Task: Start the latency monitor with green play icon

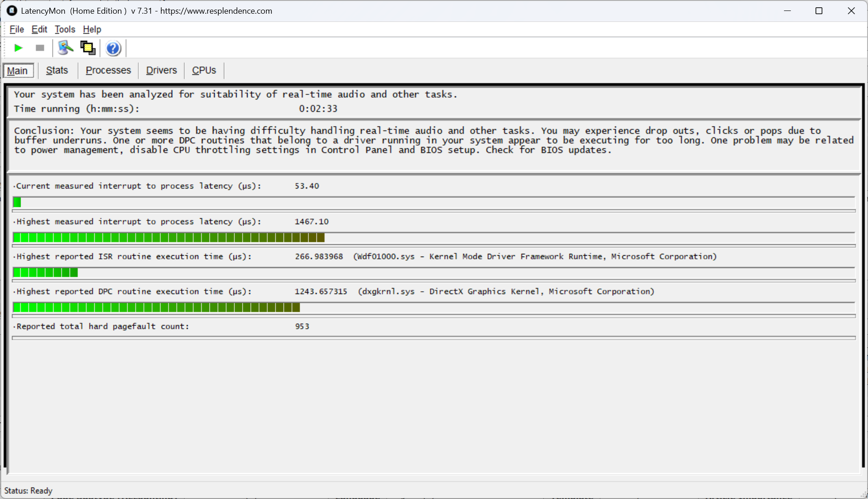Action: 18,48
